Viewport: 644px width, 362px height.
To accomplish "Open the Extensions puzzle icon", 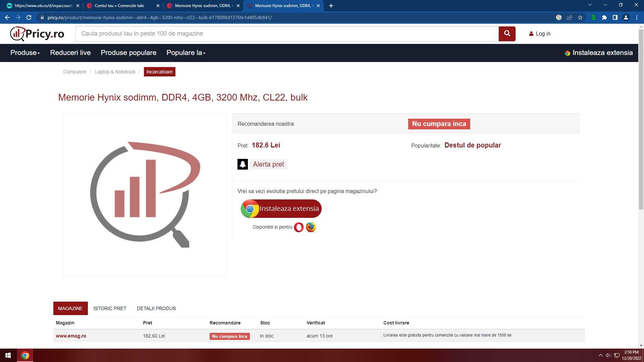I will 604,17.
